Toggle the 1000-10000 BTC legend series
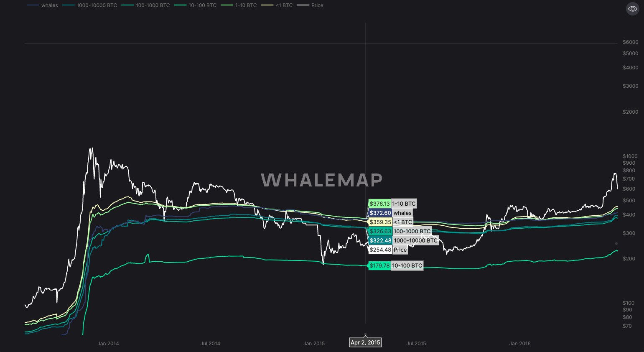Image resolution: width=644 pixels, height=352 pixels. [x=90, y=5]
